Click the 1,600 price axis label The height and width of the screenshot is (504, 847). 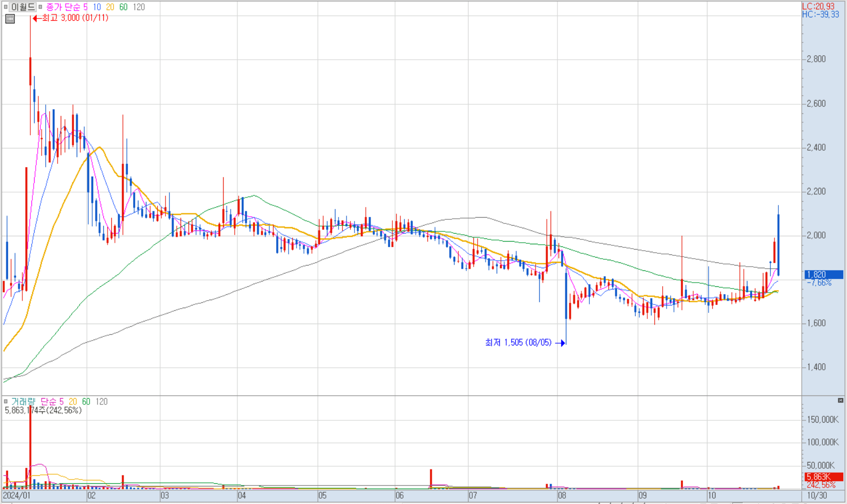[x=816, y=323]
